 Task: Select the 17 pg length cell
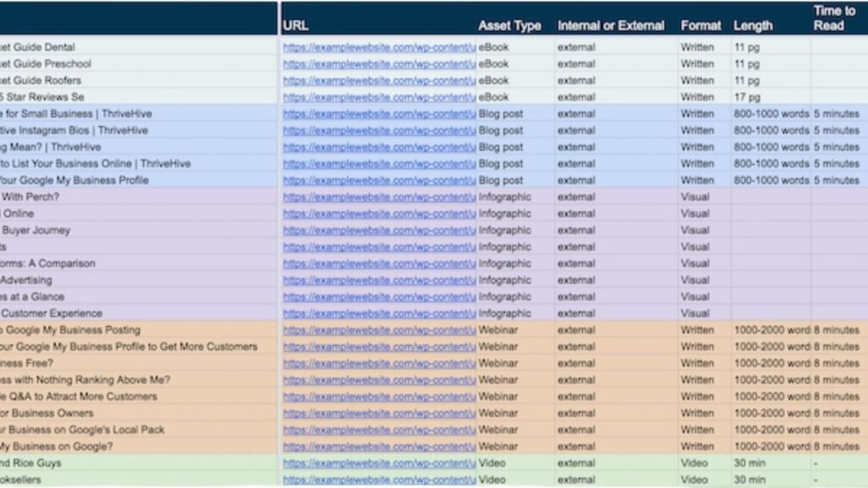tap(748, 97)
